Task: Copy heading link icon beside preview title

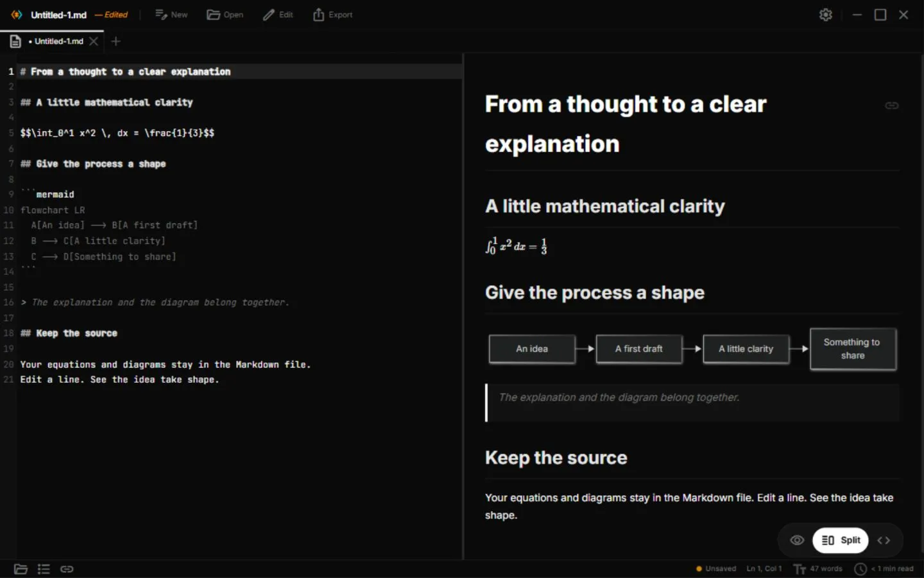Action: [x=892, y=105]
